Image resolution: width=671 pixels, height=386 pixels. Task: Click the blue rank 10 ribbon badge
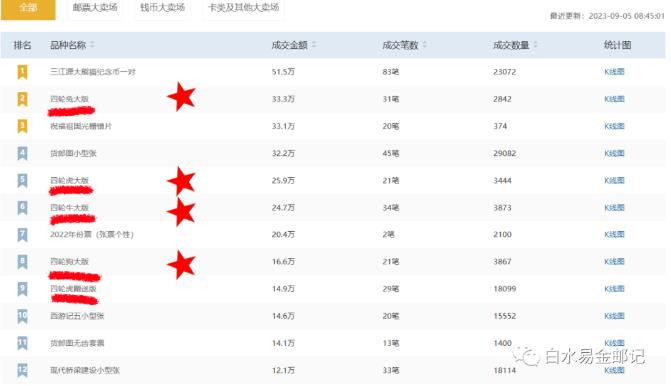22,316
